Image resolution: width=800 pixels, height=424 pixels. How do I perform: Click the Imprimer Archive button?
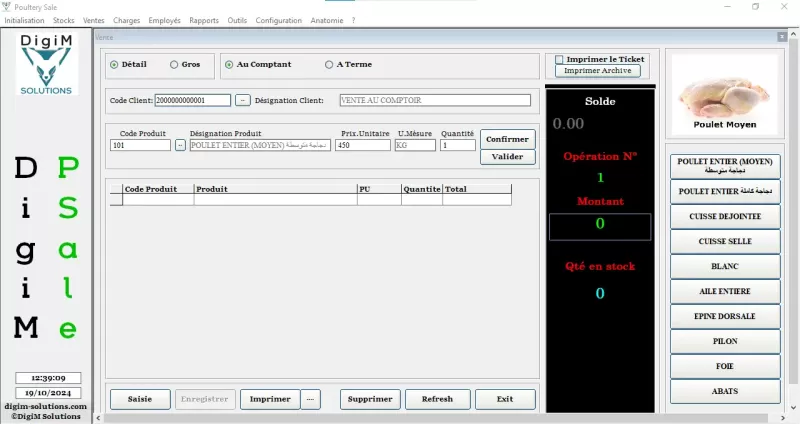point(597,71)
